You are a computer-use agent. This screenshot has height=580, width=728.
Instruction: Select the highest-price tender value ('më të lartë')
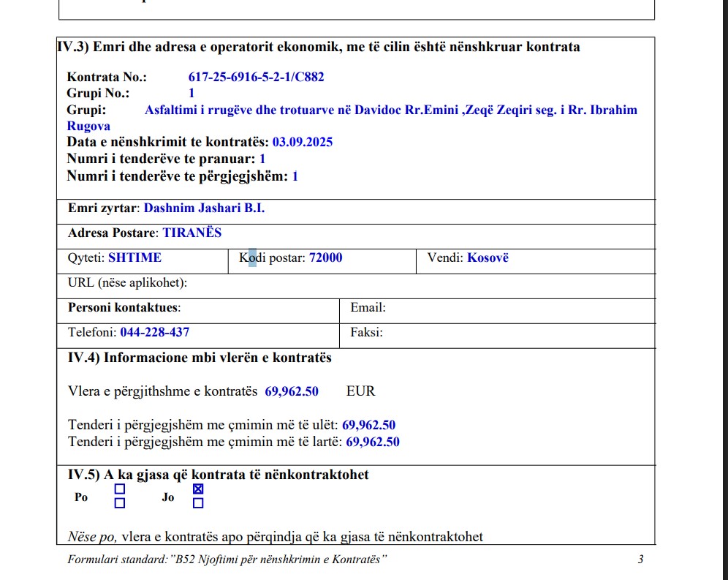[373, 442]
